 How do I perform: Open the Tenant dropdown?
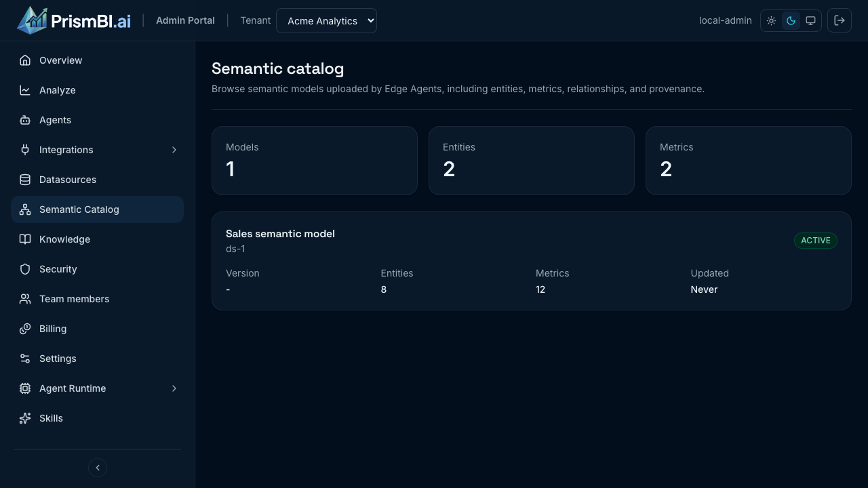[x=326, y=20]
